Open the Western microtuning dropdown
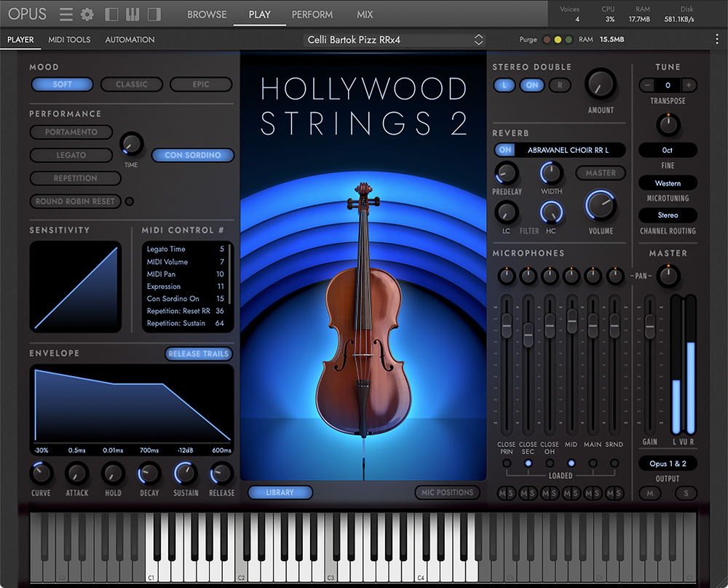This screenshot has height=588, width=728. click(668, 183)
